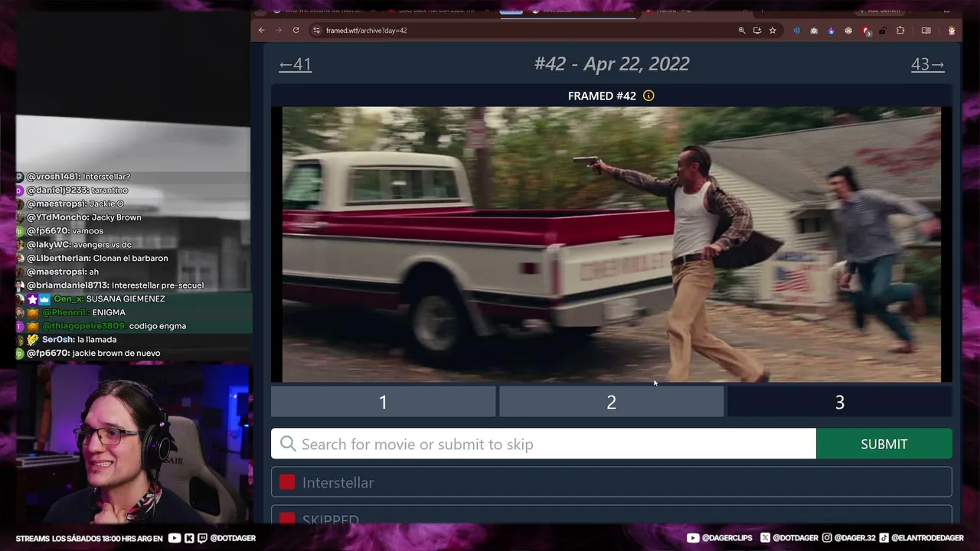This screenshot has height=551, width=980.
Task: Show frame 3 of the puzzle
Action: point(840,402)
